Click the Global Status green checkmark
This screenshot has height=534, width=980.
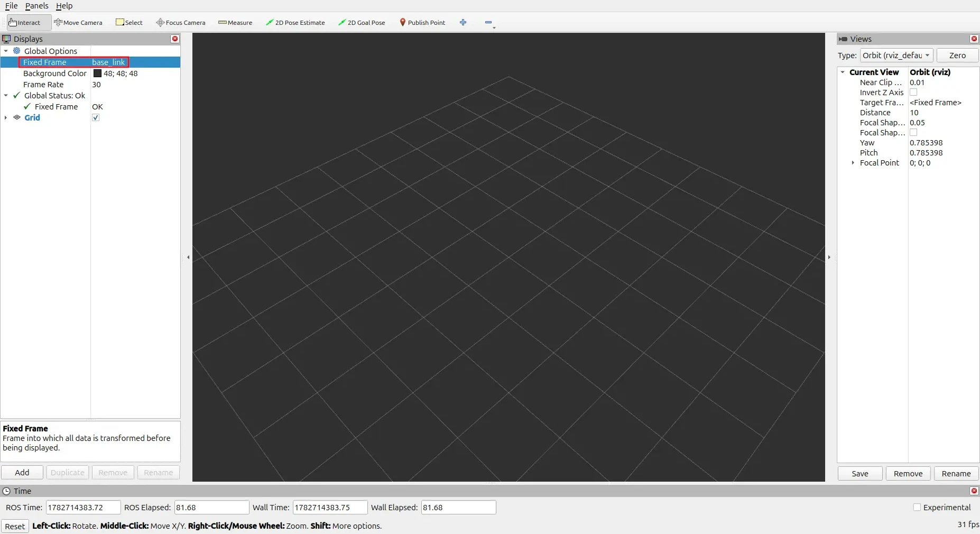click(17, 95)
